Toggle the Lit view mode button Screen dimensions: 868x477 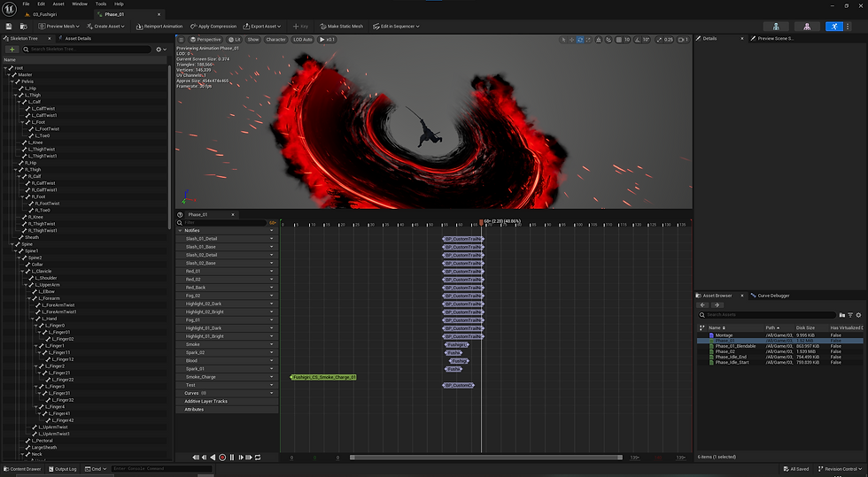coord(235,40)
